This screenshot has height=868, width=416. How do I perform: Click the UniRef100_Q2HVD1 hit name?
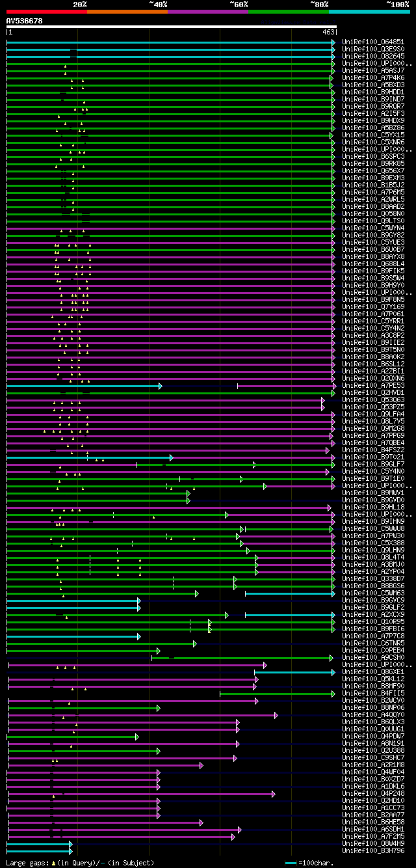374,392
